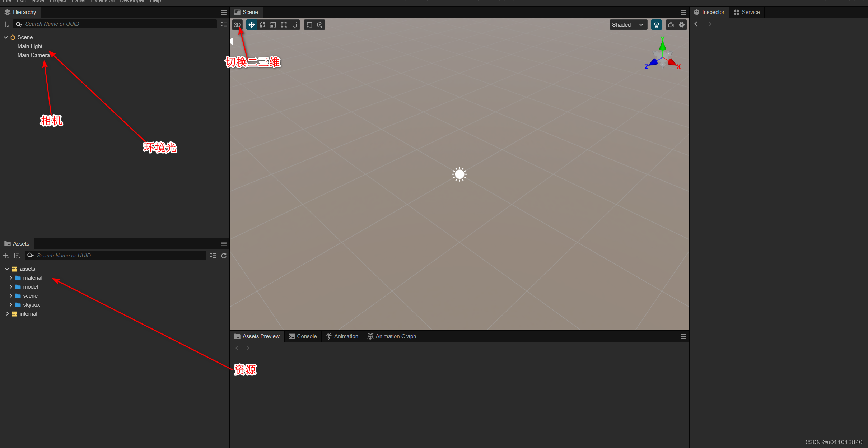Refresh the Assets panel
Viewport: 868px width, 448px height.
[x=224, y=256]
